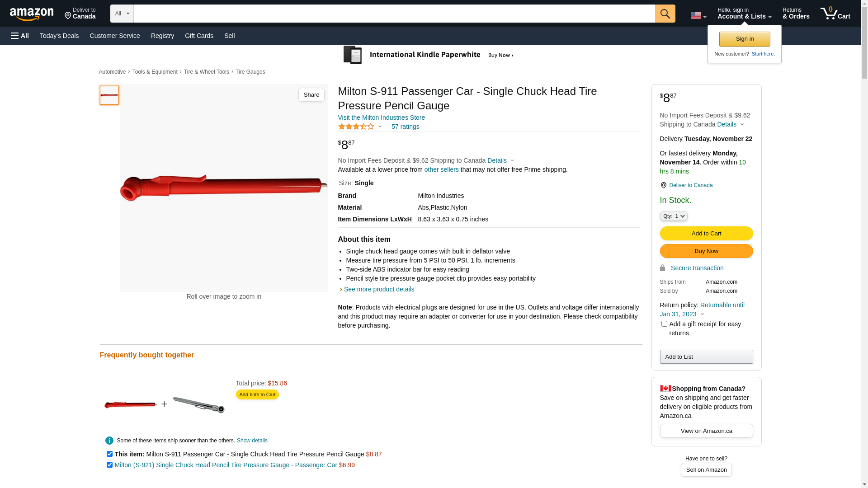Select the red gauge image thumbnail
Image resolution: width=868 pixels, height=488 pixels.
[x=109, y=95]
